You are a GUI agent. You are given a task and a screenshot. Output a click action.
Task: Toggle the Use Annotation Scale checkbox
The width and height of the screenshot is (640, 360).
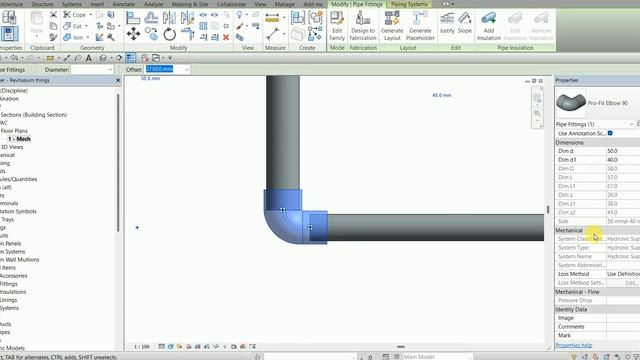coord(610,133)
